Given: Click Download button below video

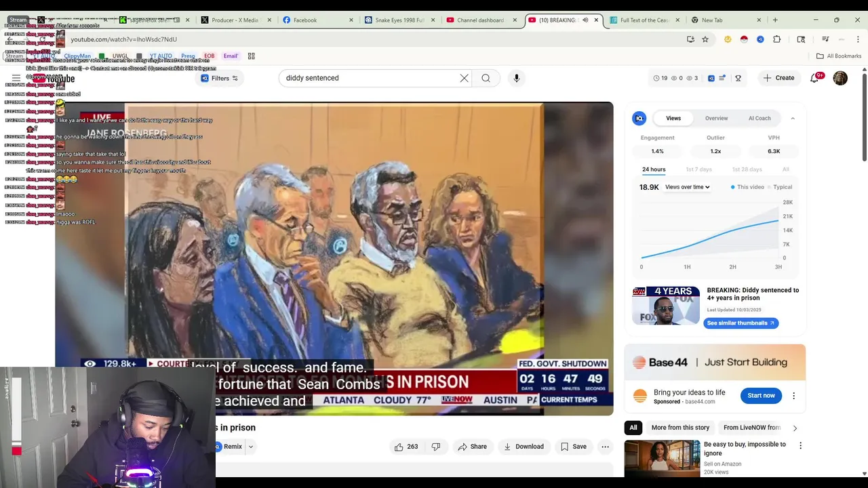Looking at the screenshot, I should (x=524, y=447).
